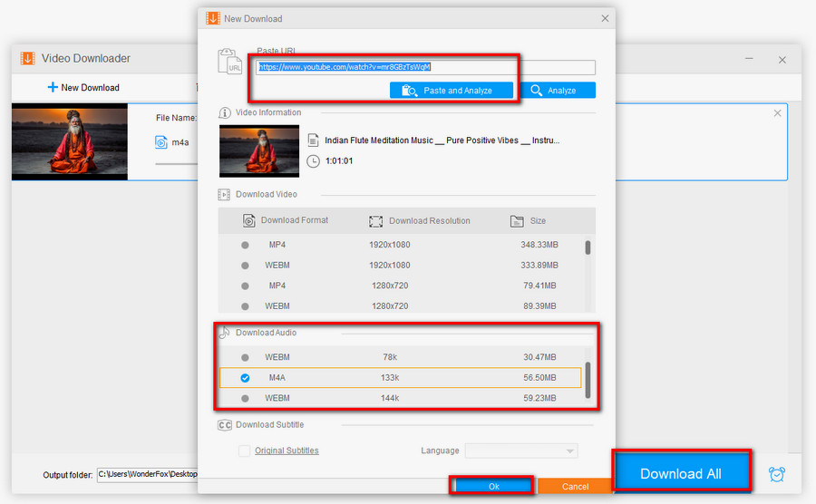Viewport: 816px width, 504px height.
Task: Click New Download in the toolbar
Action: click(83, 88)
